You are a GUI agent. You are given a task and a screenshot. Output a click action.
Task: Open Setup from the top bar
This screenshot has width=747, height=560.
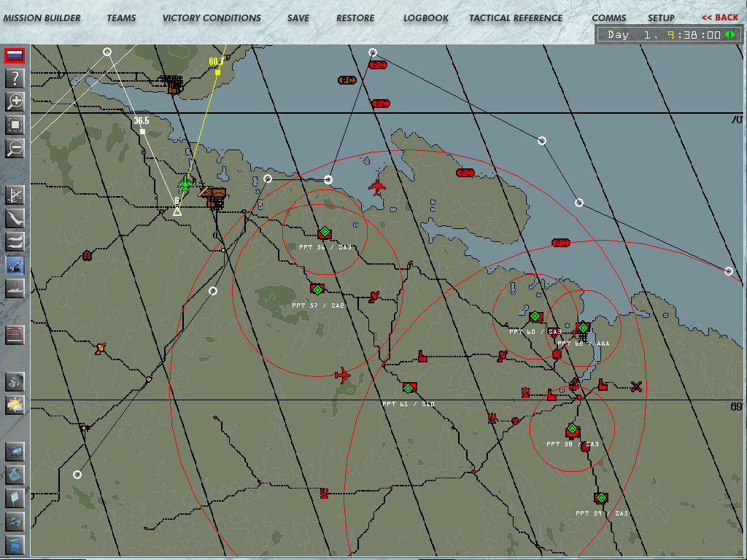pos(661,18)
